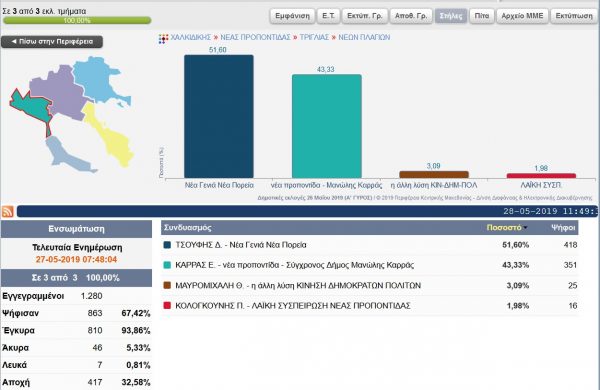Go to the ΧΑΛΚΙΔΙΚΗΣ breadcrumb link

[191, 38]
